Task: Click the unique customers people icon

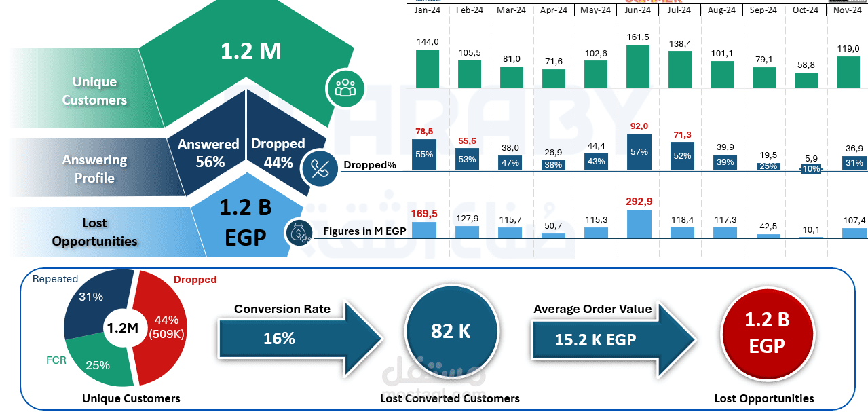Action: (x=345, y=88)
